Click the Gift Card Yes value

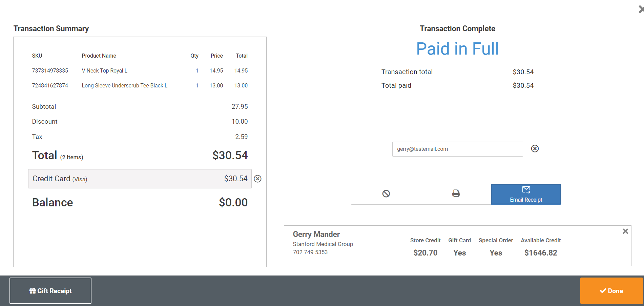coord(459,253)
